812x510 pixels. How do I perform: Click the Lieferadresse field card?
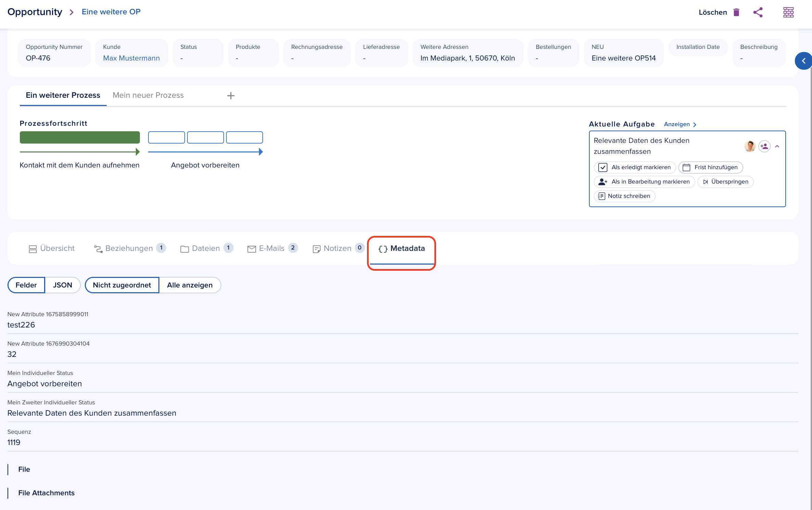pyautogui.click(x=381, y=53)
